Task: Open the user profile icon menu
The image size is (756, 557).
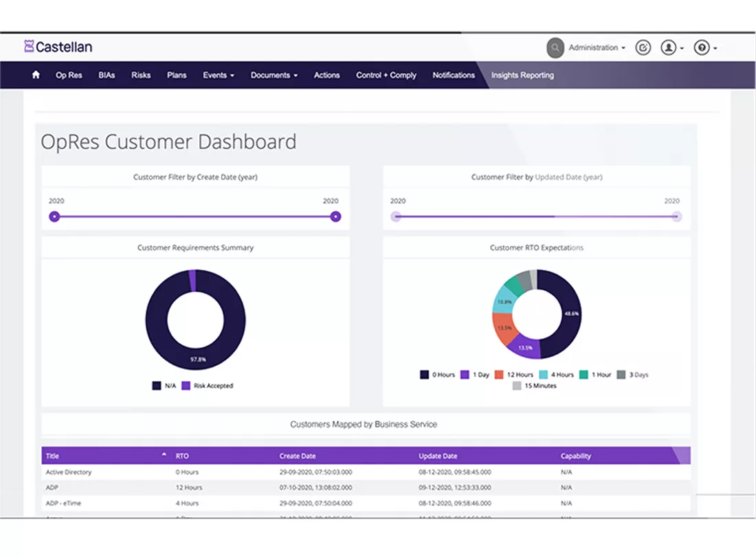Action: point(671,47)
